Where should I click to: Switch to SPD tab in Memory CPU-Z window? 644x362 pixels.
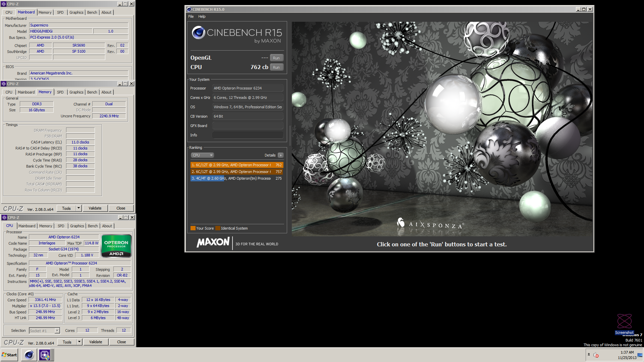click(60, 92)
